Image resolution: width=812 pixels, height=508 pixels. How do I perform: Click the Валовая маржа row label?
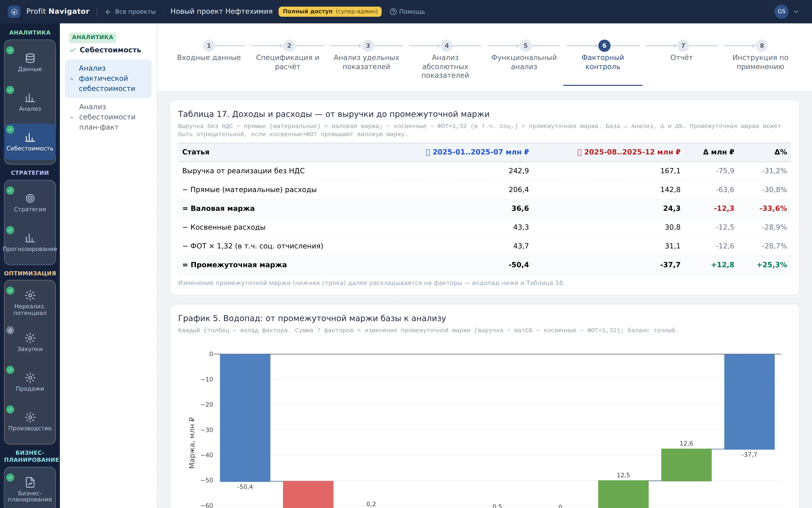[x=218, y=209]
